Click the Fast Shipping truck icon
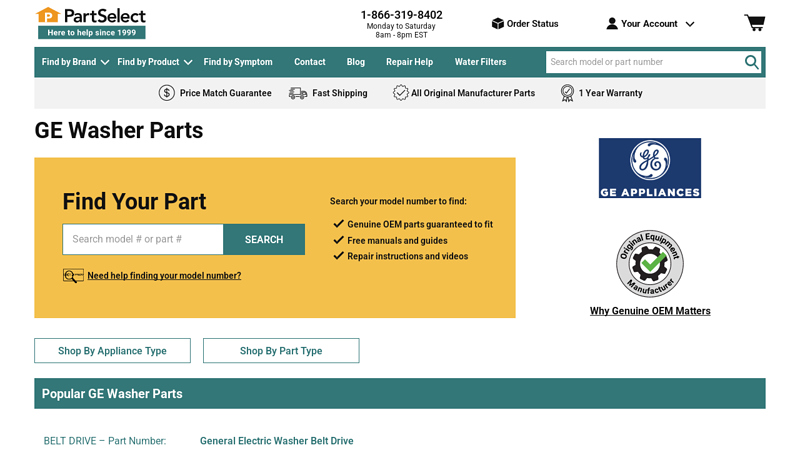Viewport: 800px width, 450px height. [x=298, y=93]
